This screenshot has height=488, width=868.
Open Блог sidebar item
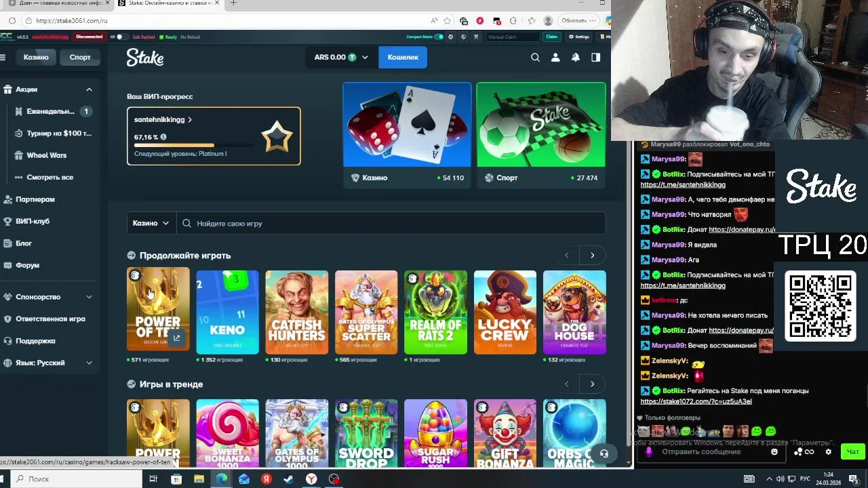pos(49,243)
